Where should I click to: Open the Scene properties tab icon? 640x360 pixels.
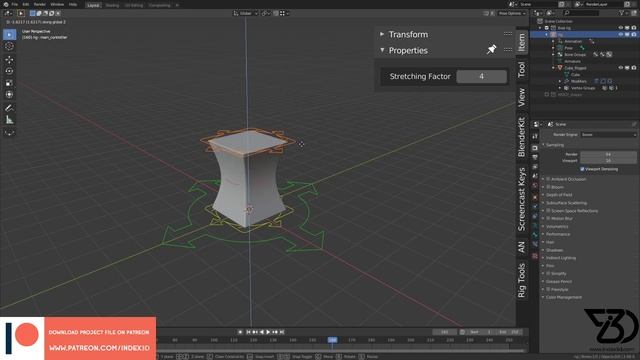(x=535, y=176)
